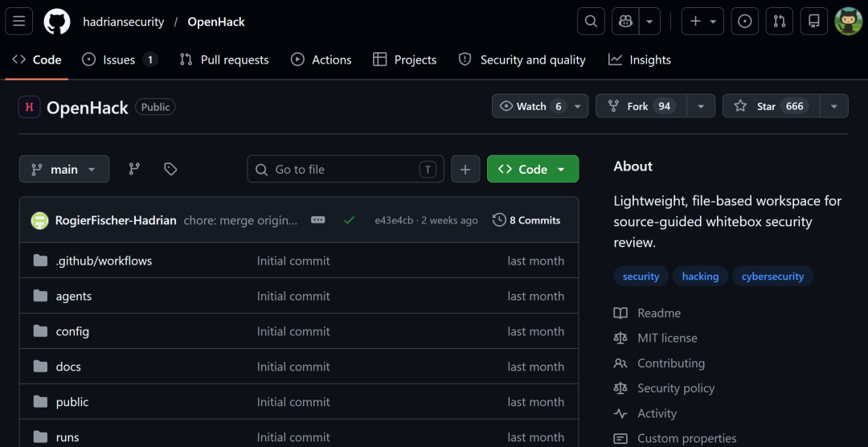View the 8 Commits history
This screenshot has height=447, width=868.
(x=526, y=220)
